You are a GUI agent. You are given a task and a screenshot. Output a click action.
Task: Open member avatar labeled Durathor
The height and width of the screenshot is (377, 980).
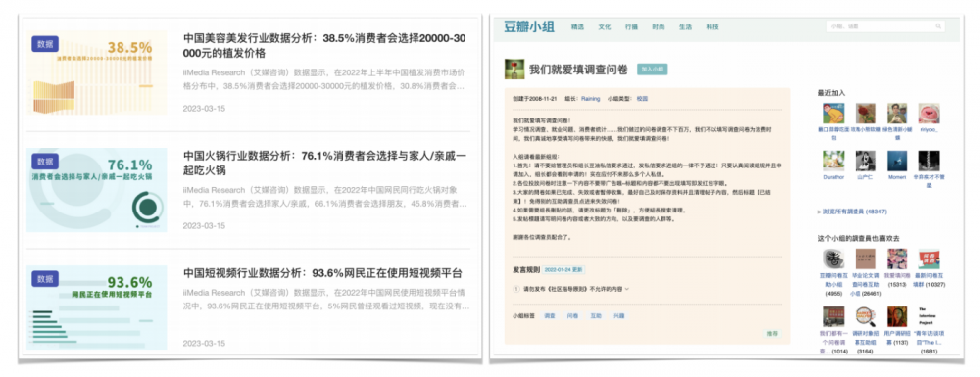(x=833, y=161)
